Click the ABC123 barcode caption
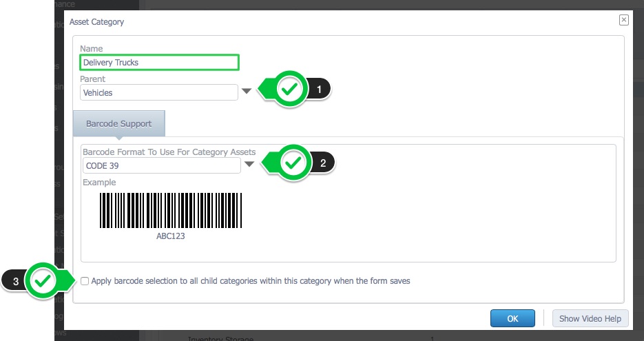The image size is (644, 341). point(171,236)
